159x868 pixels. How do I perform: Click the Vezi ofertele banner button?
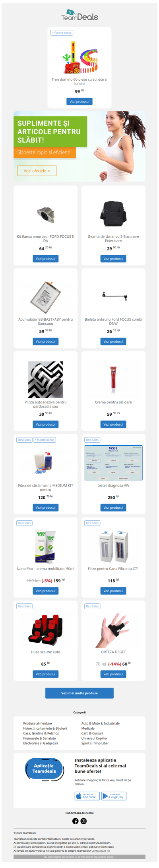[x=37, y=170]
